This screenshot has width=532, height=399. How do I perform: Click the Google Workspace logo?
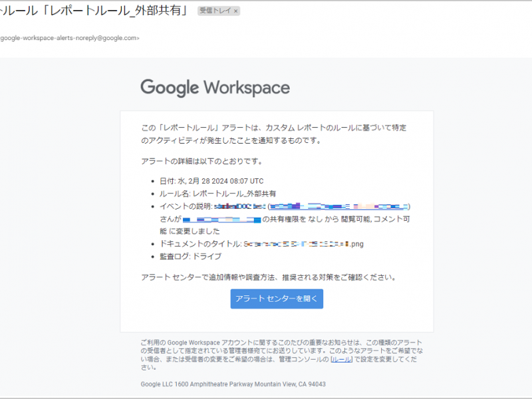(215, 88)
